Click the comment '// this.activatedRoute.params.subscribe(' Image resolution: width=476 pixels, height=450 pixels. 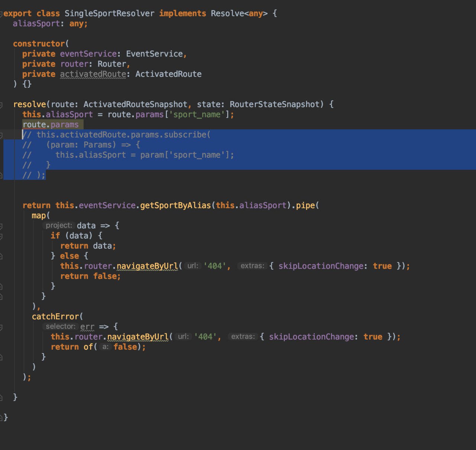[116, 135]
